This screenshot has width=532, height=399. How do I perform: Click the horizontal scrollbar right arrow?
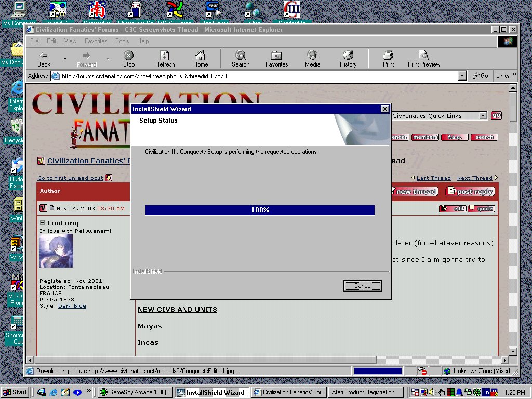click(505, 360)
